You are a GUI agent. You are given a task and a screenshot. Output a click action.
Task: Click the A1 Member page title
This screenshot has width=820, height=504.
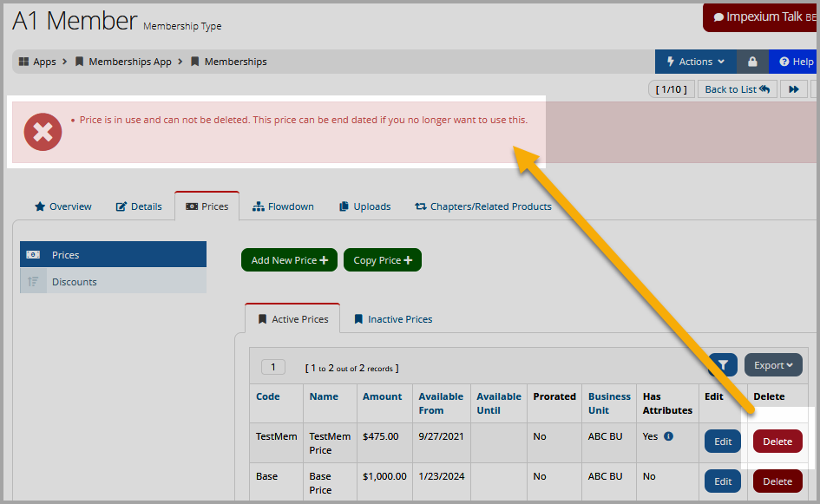tap(75, 21)
